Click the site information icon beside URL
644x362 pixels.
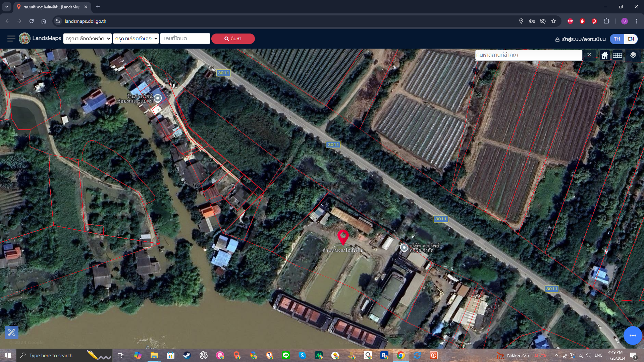tap(58, 21)
